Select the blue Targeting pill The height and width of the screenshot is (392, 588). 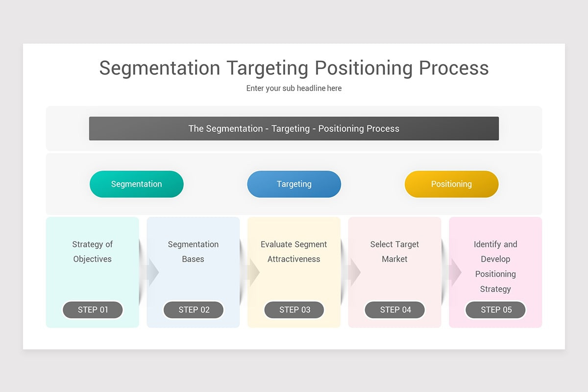click(294, 184)
